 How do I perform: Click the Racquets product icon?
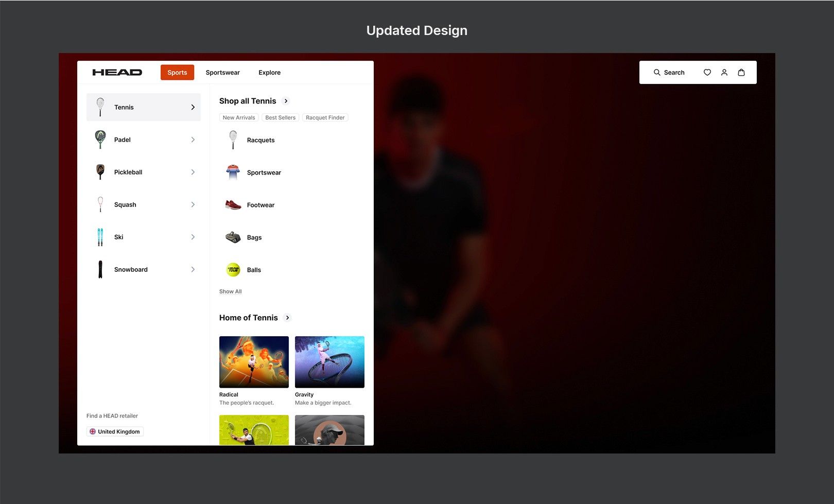[233, 140]
